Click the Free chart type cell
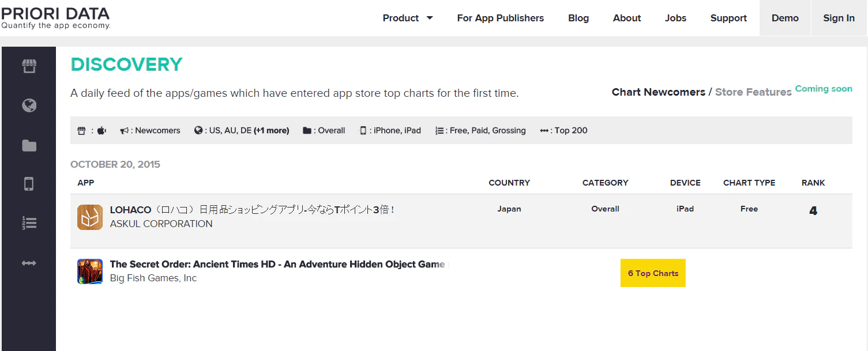 click(749, 209)
